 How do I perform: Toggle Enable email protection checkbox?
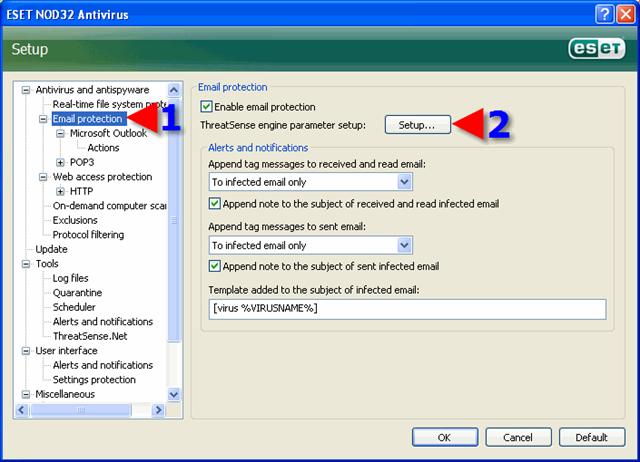click(207, 107)
